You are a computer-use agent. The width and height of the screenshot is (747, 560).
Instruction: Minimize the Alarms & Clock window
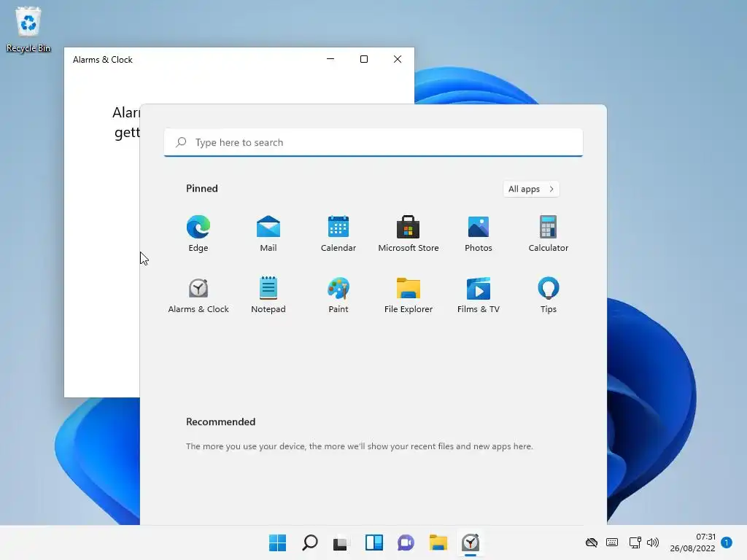coord(330,59)
